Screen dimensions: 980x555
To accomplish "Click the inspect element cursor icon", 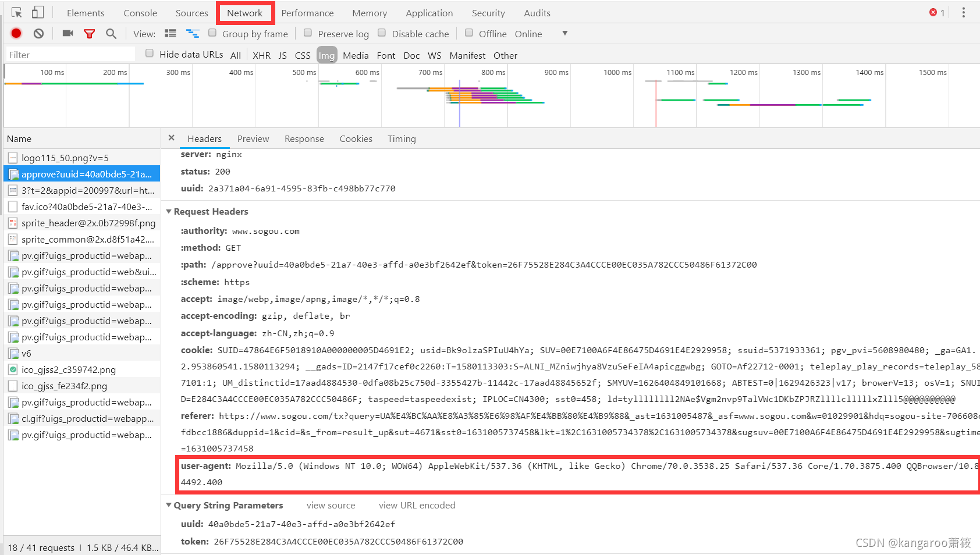I will pyautogui.click(x=16, y=12).
